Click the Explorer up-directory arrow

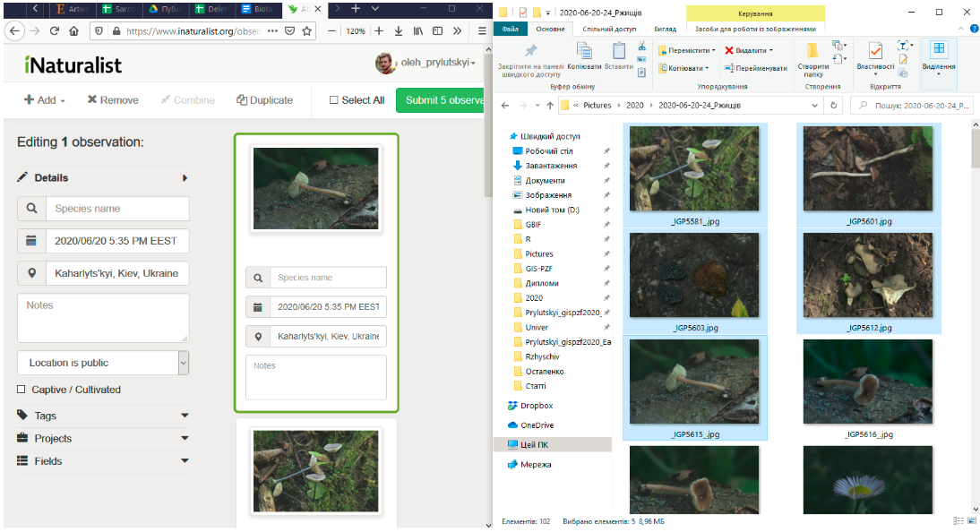(549, 106)
